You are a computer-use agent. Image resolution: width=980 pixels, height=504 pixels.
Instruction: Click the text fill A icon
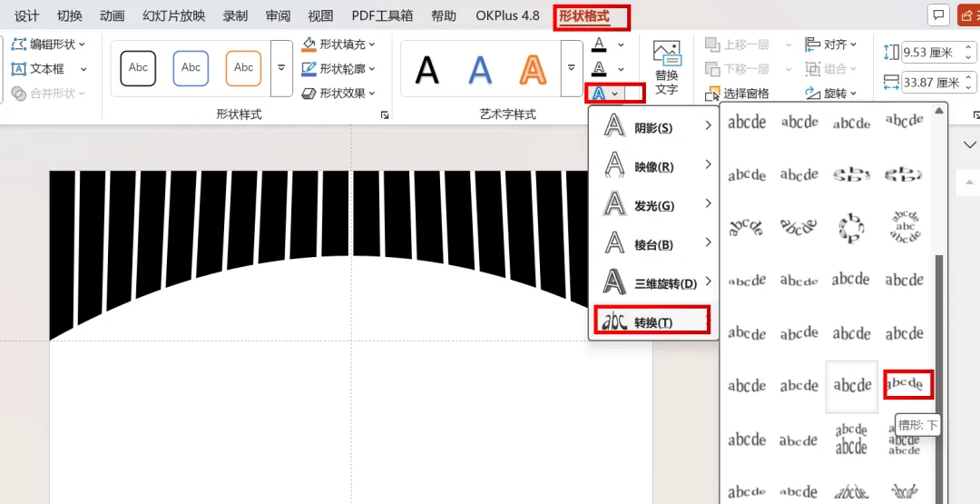(x=599, y=44)
